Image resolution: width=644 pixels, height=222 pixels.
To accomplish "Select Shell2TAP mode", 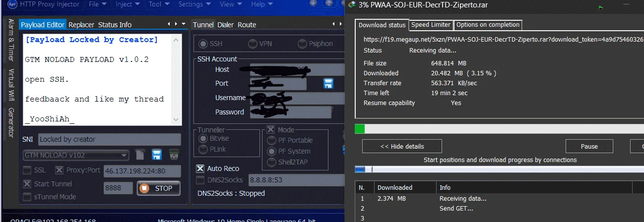I will coord(271,162).
